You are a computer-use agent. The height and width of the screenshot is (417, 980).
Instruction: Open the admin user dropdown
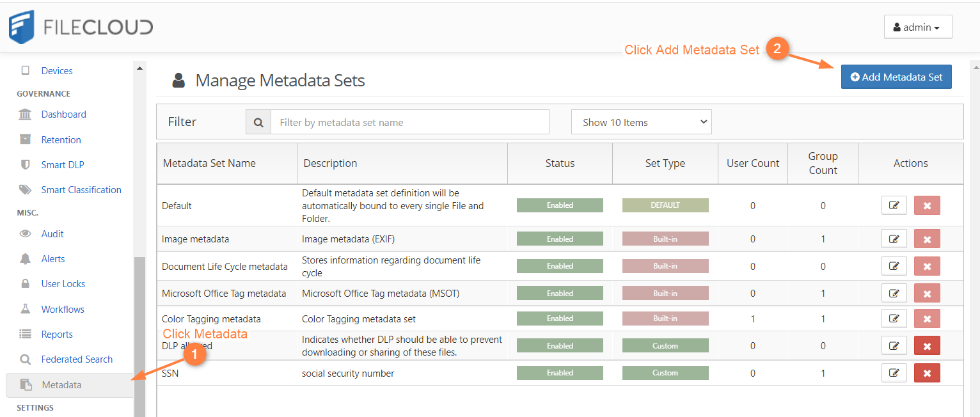point(917,28)
